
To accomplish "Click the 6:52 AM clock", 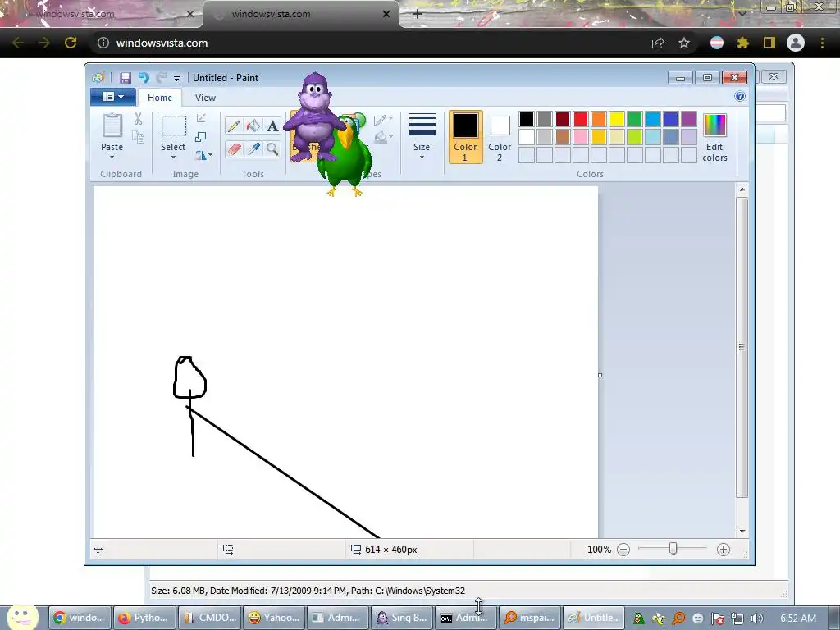I will 798,619.
